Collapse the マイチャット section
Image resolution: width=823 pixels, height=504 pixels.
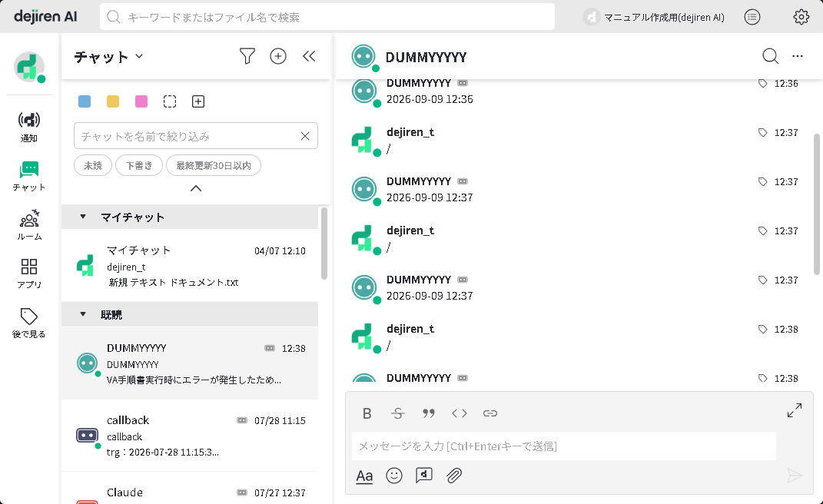83,217
